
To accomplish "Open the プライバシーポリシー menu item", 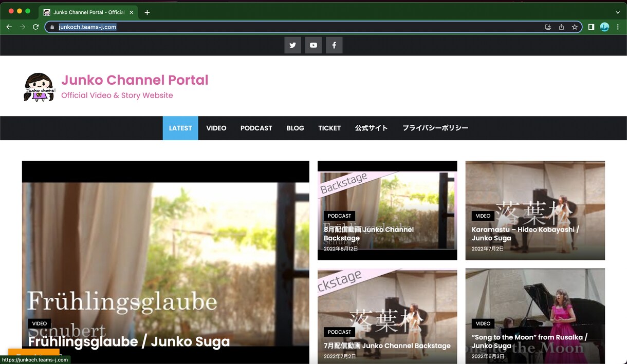I will [x=435, y=128].
